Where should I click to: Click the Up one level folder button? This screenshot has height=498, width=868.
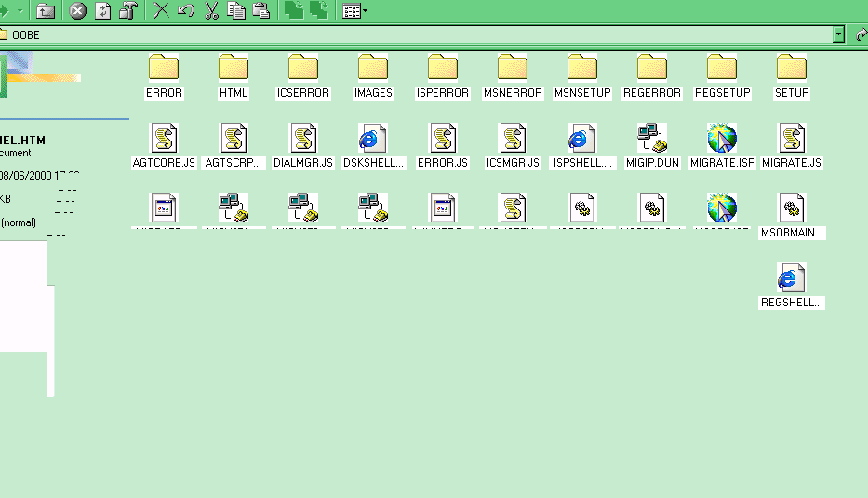(45, 11)
